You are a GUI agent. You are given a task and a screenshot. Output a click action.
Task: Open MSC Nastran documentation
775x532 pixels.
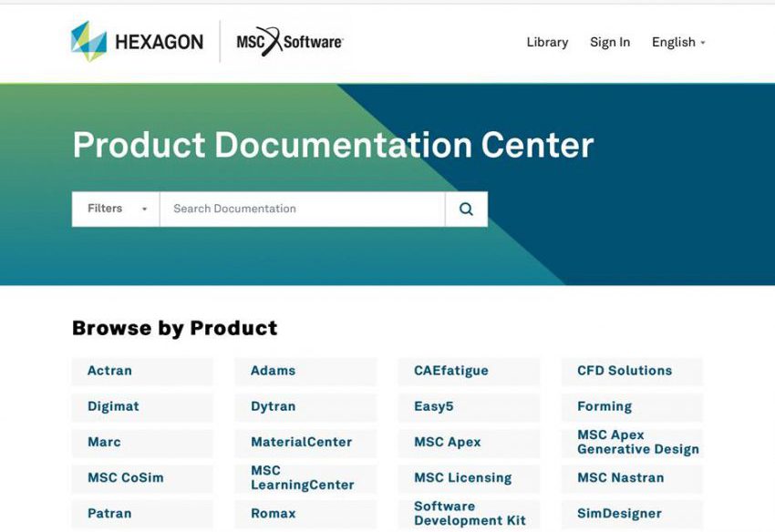click(x=632, y=478)
